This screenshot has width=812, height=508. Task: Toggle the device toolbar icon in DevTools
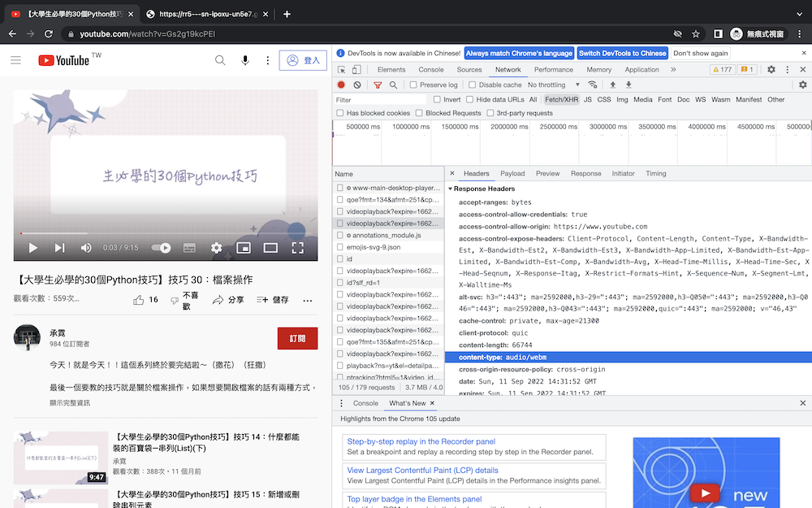(356, 69)
